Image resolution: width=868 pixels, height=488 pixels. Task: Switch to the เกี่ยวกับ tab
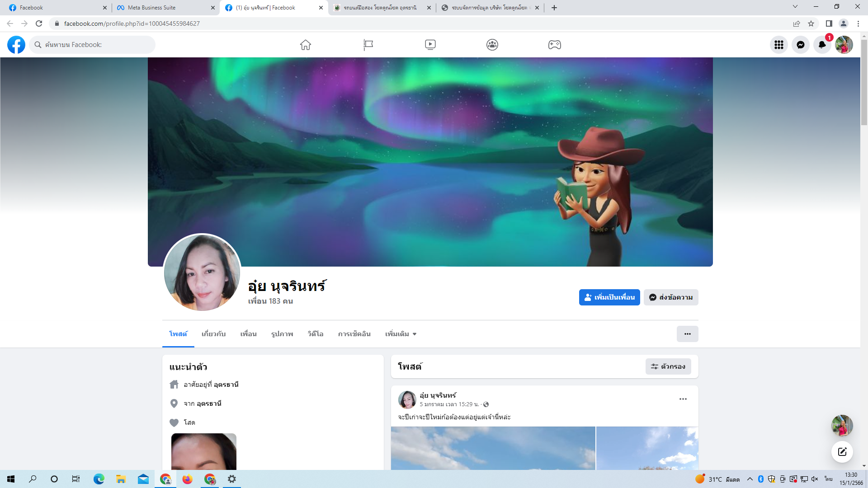point(213,334)
